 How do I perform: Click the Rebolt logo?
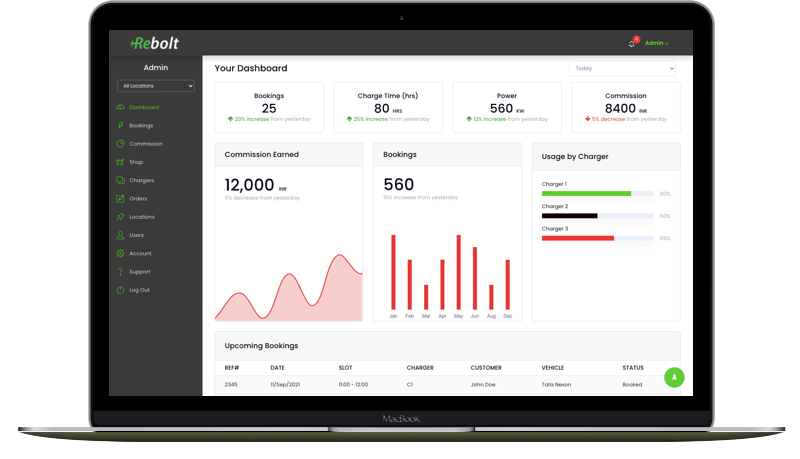155,43
